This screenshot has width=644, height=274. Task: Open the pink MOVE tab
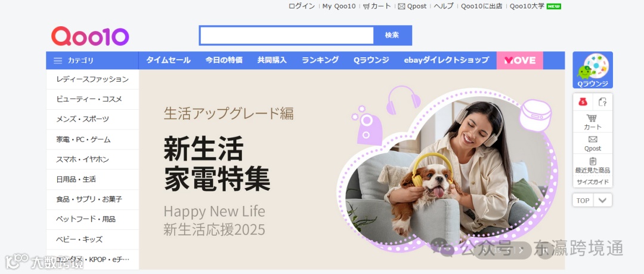coord(519,60)
